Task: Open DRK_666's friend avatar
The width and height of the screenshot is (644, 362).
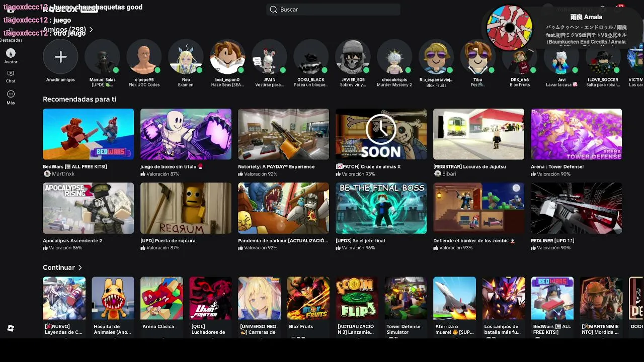Action: click(x=520, y=57)
